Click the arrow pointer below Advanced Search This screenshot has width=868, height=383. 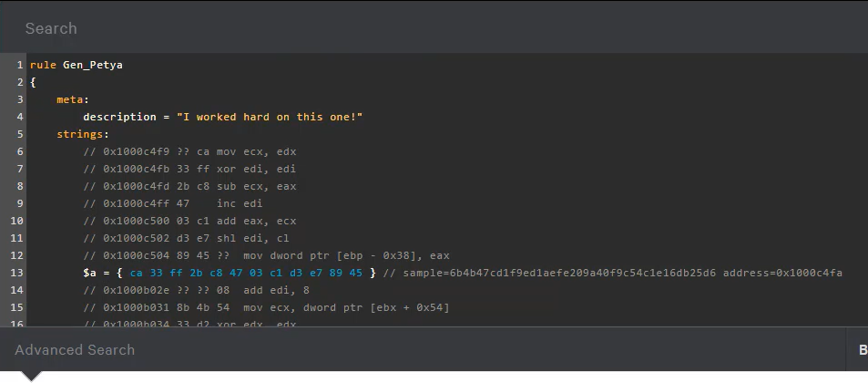(x=32, y=377)
